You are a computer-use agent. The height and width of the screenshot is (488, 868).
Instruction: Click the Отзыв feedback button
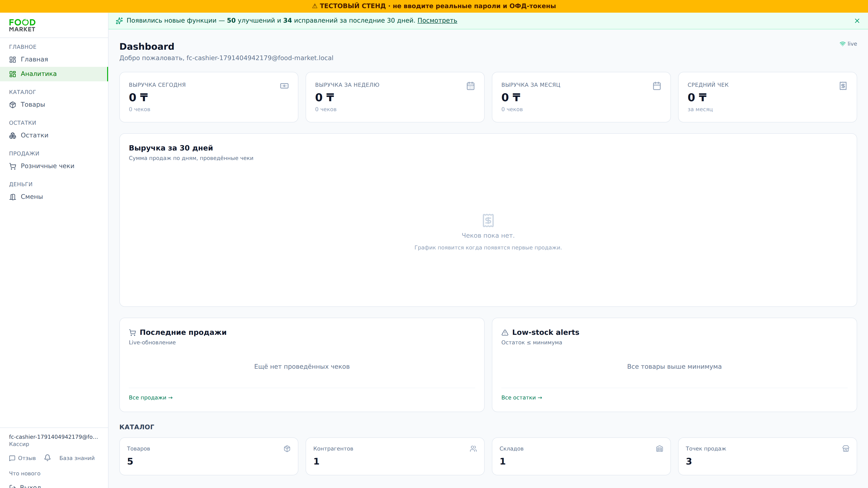pos(22,458)
